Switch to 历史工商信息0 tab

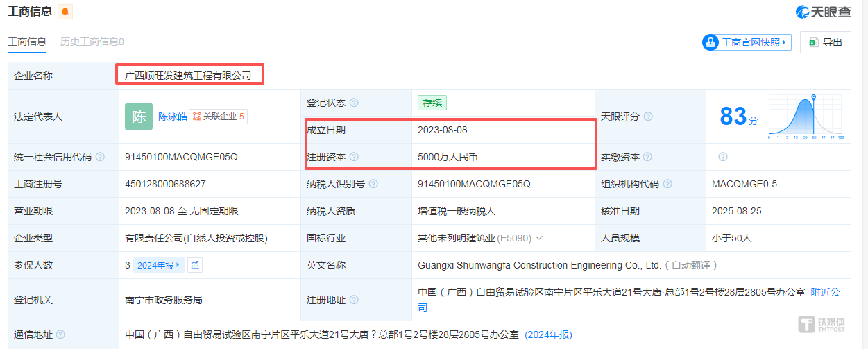pos(92,42)
